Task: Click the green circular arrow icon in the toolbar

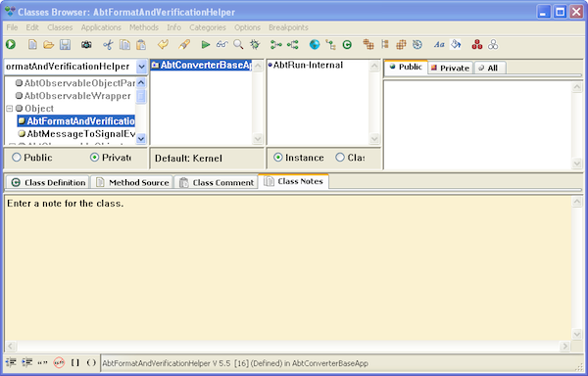Action: 11,45
